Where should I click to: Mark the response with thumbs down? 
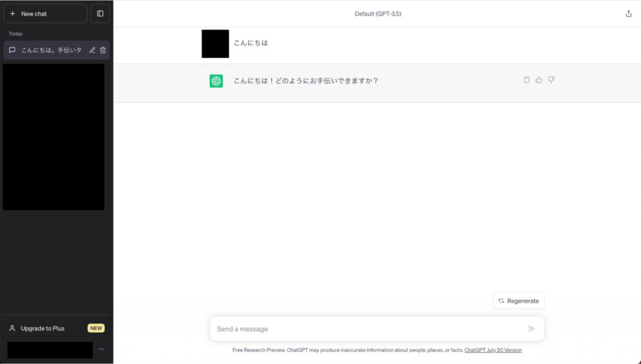pyautogui.click(x=551, y=80)
